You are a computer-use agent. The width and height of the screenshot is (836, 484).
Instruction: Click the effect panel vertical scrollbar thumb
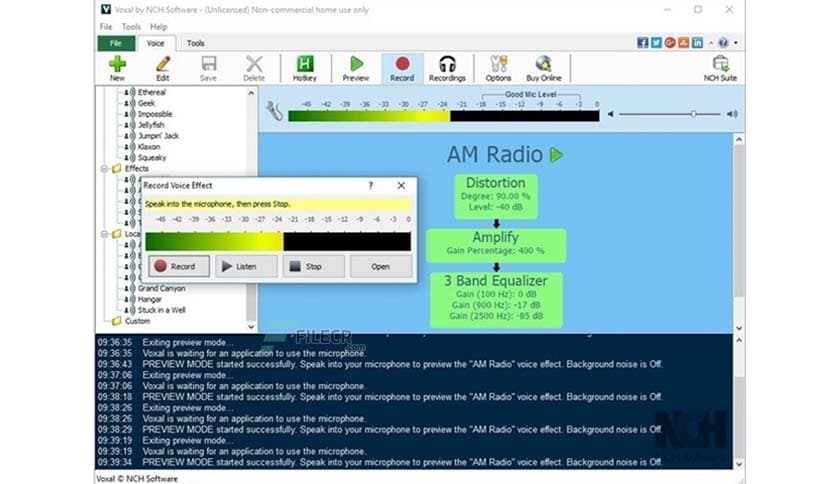(x=739, y=221)
